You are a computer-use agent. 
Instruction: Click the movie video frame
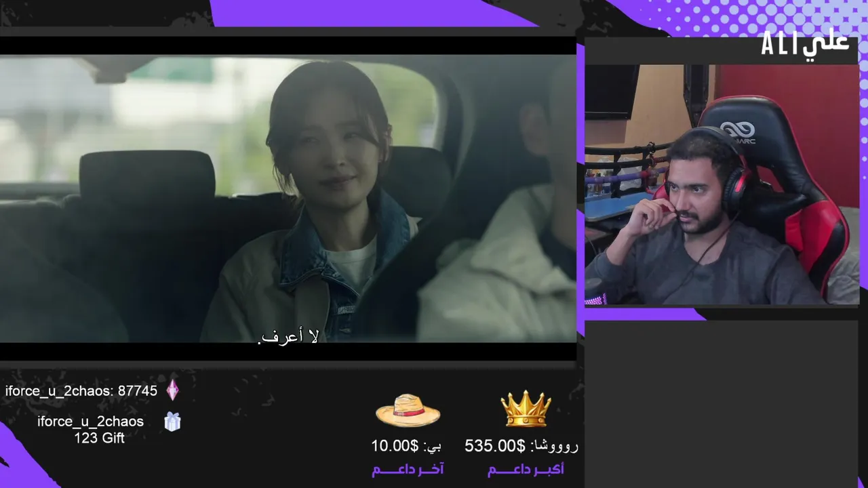point(288,199)
